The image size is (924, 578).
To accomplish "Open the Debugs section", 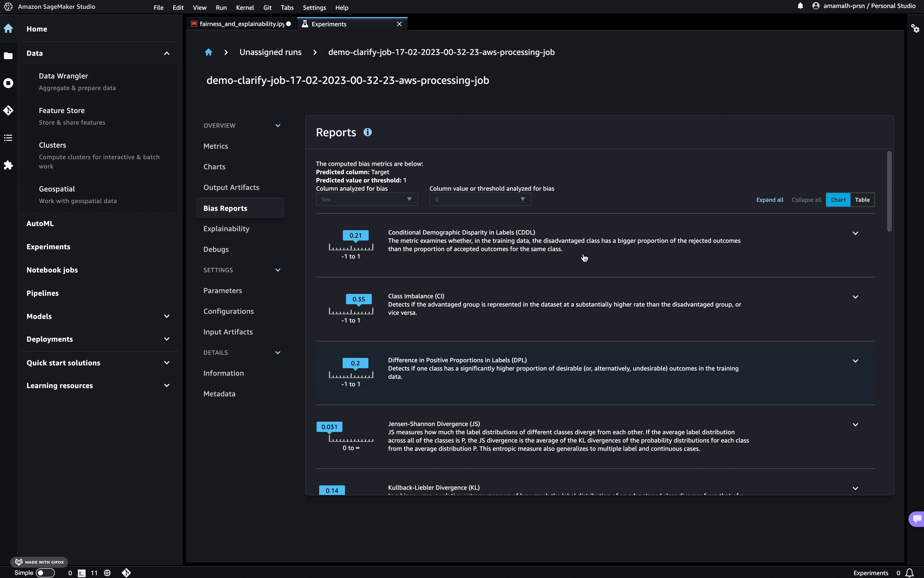I will 216,249.
